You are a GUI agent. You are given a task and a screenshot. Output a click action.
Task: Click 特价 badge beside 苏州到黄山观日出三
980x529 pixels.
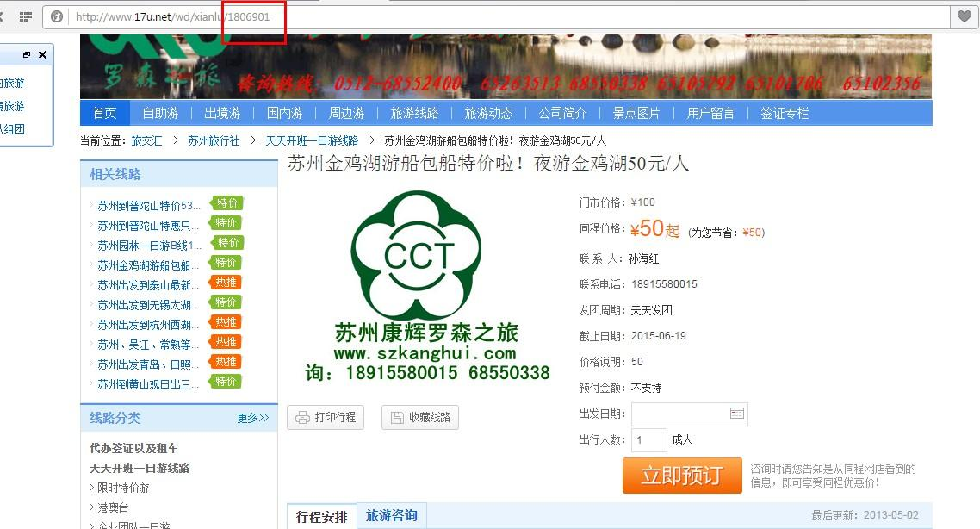point(226,382)
